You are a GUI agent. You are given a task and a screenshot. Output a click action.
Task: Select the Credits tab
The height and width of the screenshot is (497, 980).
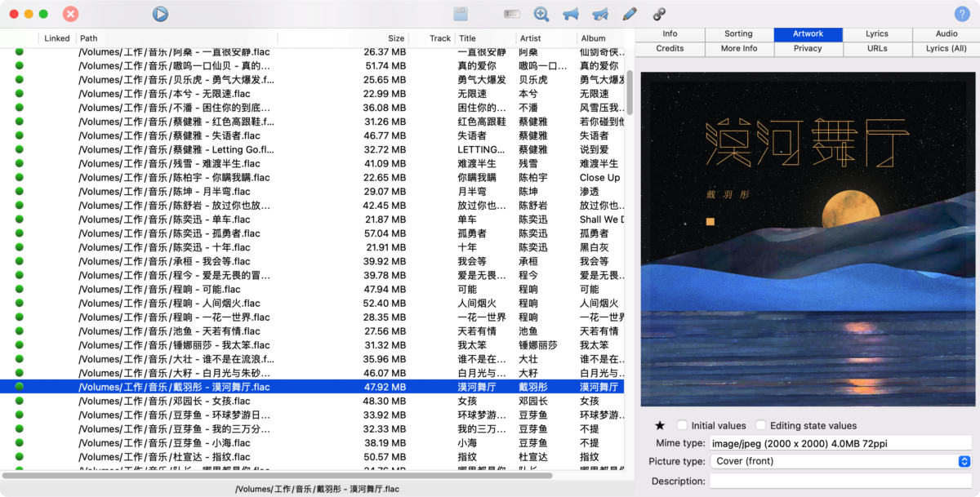[670, 49]
